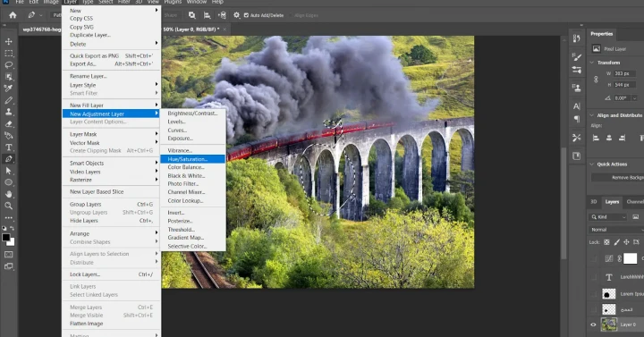
Task: Collapse the Transform section
Action: (x=592, y=63)
